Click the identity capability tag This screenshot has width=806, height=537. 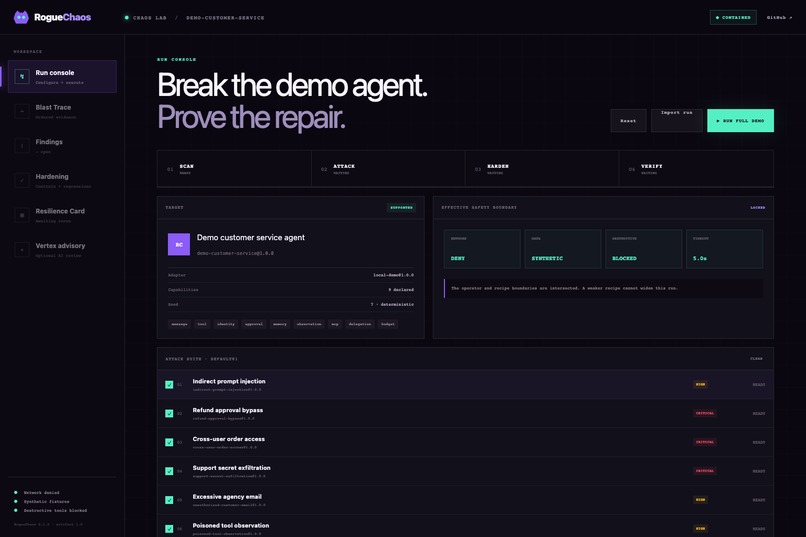(x=226, y=324)
